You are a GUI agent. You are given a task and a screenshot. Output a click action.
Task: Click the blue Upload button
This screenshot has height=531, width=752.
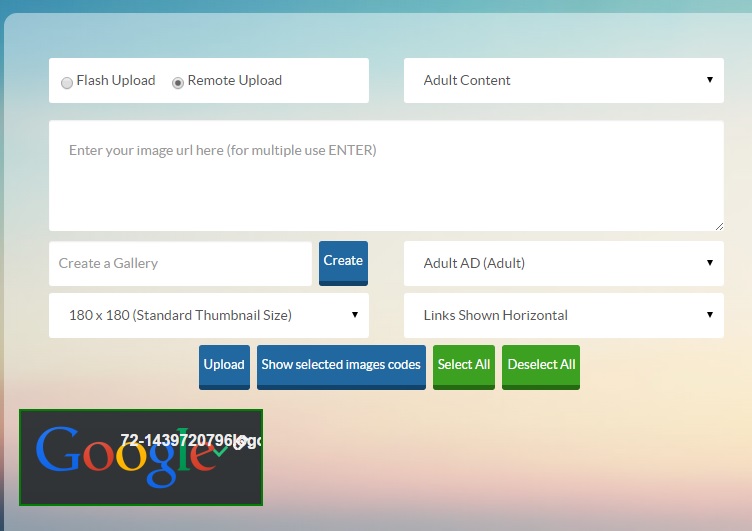tap(224, 365)
